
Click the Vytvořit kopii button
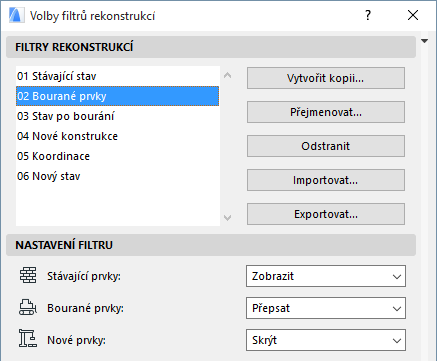tap(326, 78)
